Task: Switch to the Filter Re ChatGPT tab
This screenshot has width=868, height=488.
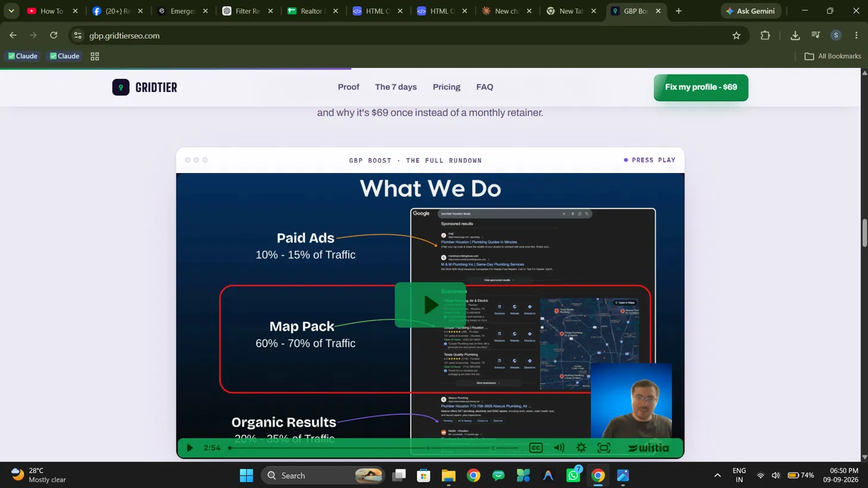Action: [246, 11]
